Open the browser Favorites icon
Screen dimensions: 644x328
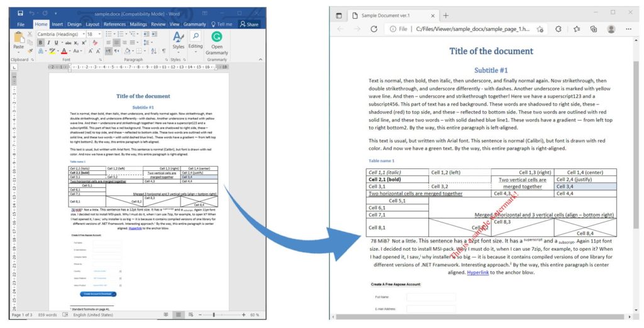click(x=576, y=29)
